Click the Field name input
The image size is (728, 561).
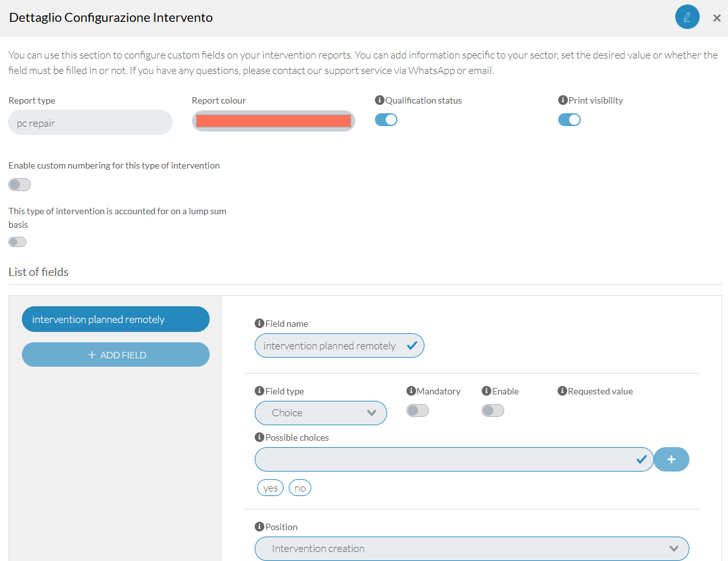340,345
